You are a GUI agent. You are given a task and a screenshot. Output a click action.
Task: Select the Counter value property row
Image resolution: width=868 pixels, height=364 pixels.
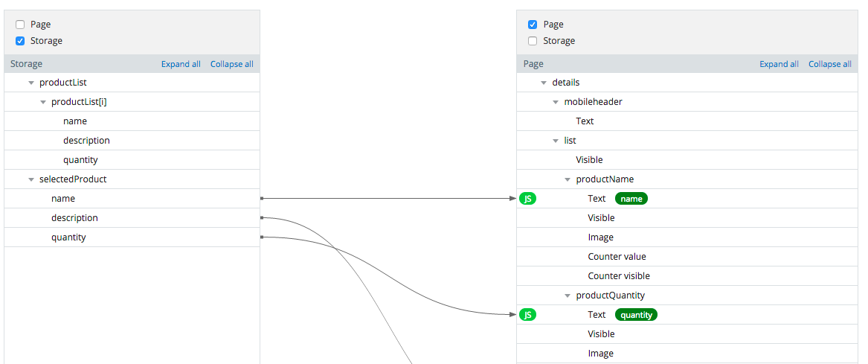pyautogui.click(x=617, y=257)
